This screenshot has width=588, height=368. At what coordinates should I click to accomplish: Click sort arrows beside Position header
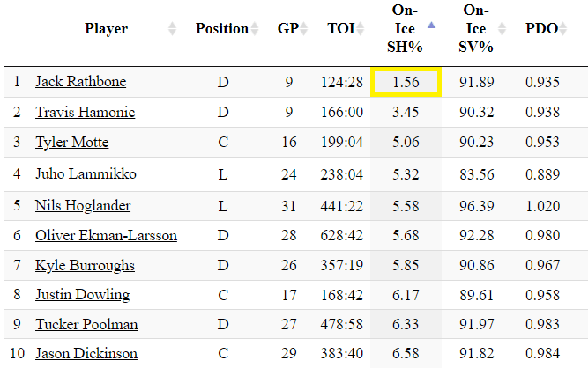click(255, 29)
